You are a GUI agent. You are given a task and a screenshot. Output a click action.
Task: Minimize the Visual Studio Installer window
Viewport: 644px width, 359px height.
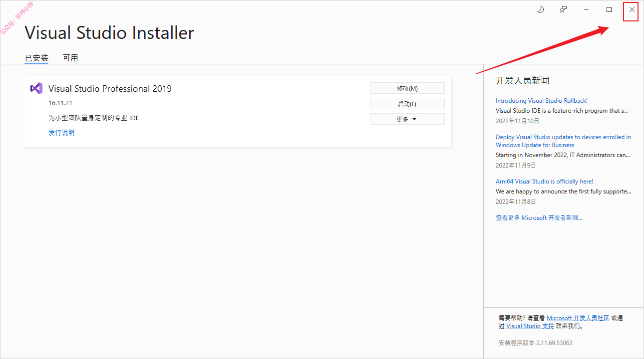[x=586, y=9]
